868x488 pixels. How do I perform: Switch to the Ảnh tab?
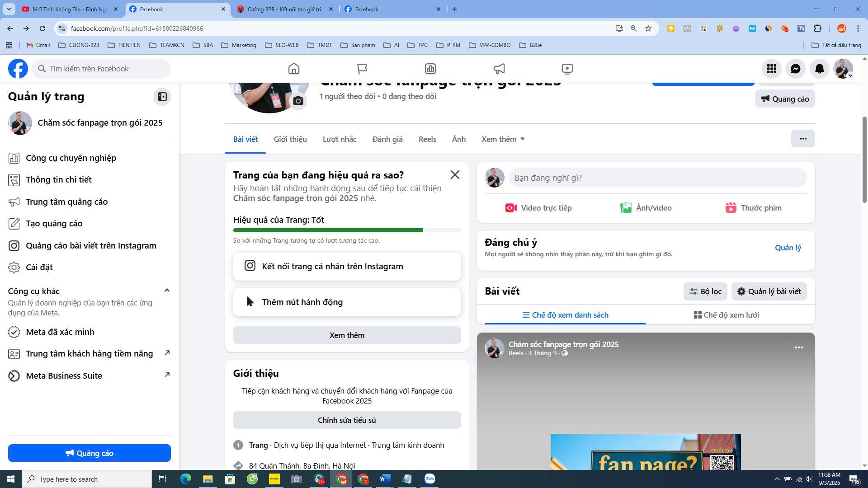459,139
